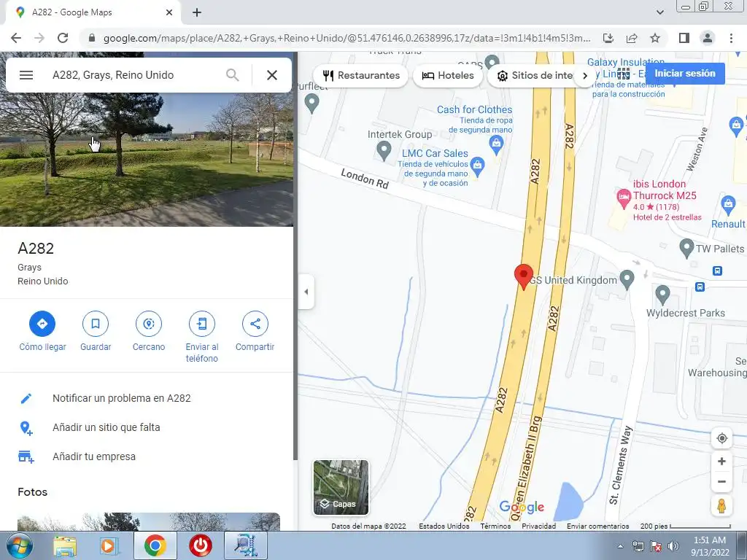Click the 'Enviar comentarios' footer link

[x=598, y=526]
